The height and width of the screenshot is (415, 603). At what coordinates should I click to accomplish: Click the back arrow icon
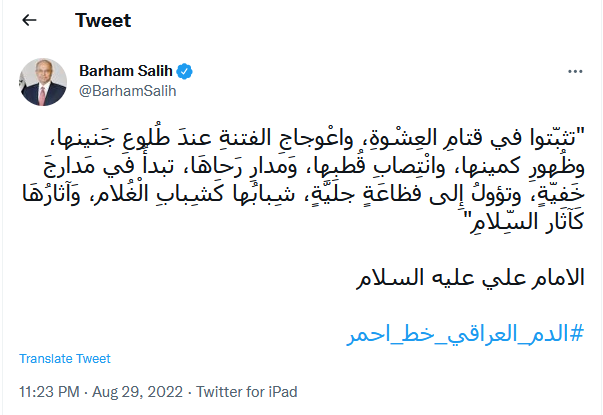pyautogui.click(x=30, y=21)
